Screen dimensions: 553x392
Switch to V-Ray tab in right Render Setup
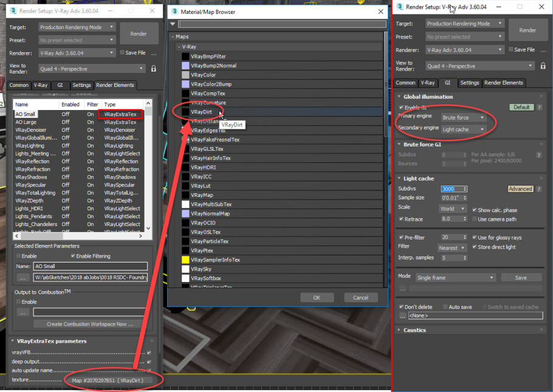click(x=427, y=83)
